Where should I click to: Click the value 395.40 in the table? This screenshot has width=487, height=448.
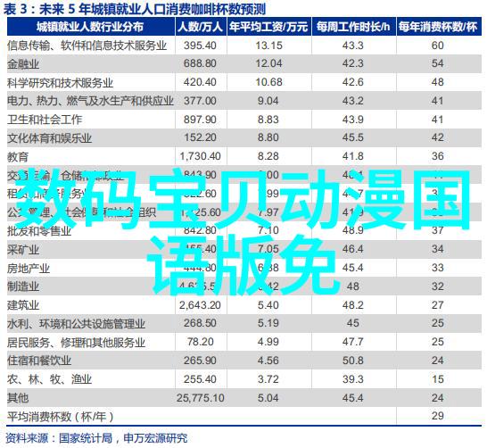(x=200, y=46)
